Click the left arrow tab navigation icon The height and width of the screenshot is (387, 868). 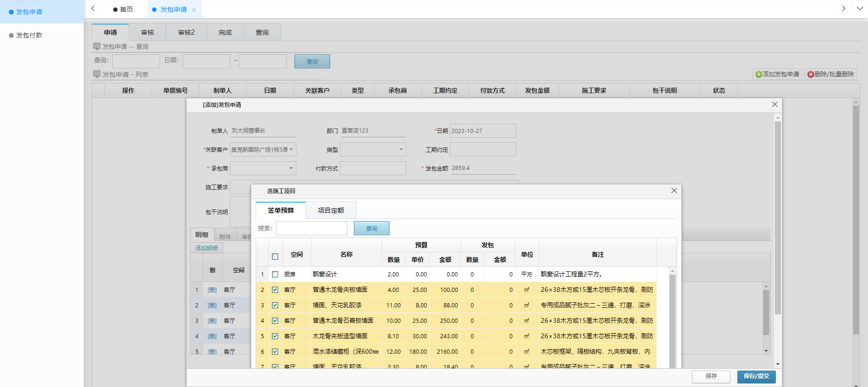click(93, 9)
